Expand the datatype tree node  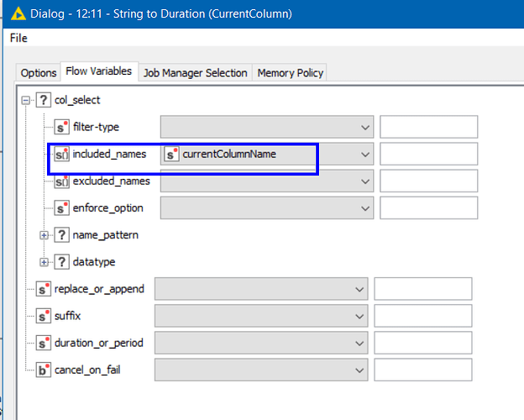pos(45,262)
